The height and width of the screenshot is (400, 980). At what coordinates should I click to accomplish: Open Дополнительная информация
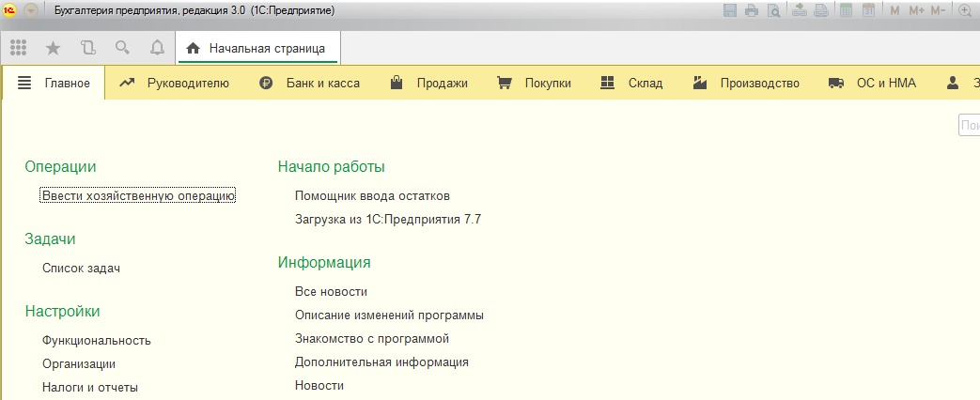381,362
